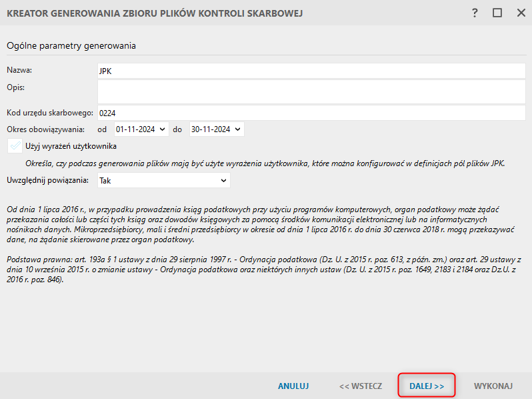The width and height of the screenshot is (532, 399).
Task: Proceed with the DALEJ >> button
Action: tap(427, 386)
